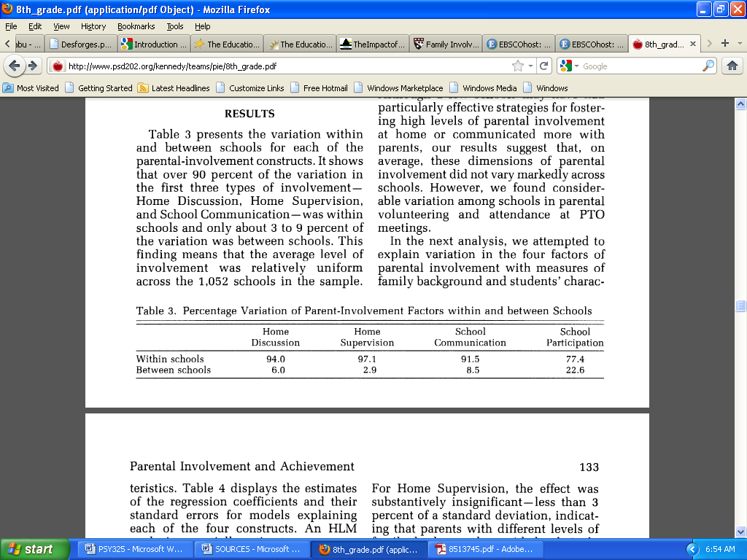Screen dimensions: 747x560
Task: Close the 8th_grade.pdf tab
Action: coord(692,44)
